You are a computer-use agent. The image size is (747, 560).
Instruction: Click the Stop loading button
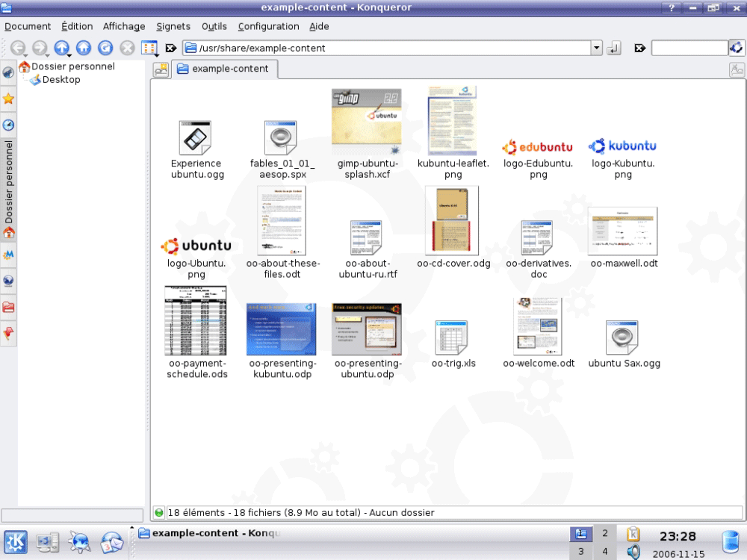[x=127, y=48]
